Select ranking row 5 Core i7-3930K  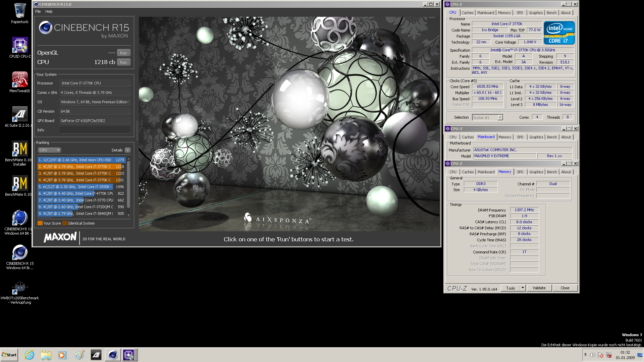point(82,187)
